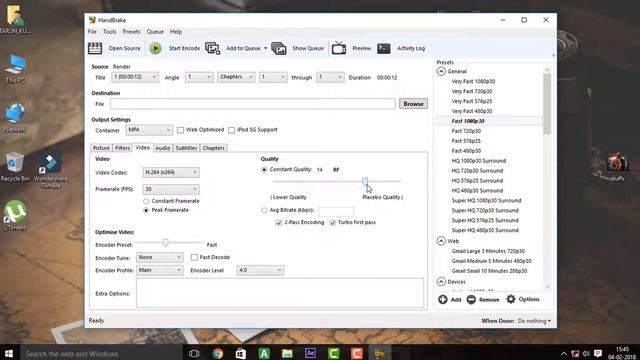Open the Video Codec dropdown
The width and height of the screenshot is (640, 360).
pyautogui.click(x=171, y=172)
